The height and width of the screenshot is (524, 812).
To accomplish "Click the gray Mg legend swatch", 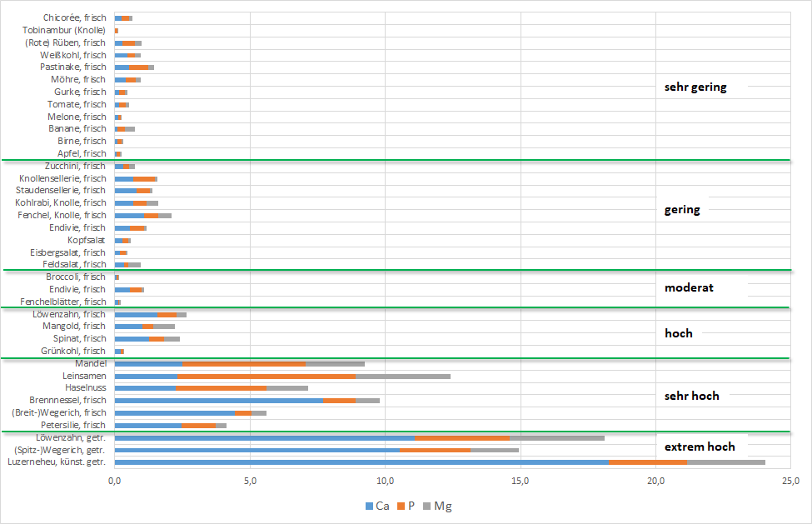I will coord(427,507).
